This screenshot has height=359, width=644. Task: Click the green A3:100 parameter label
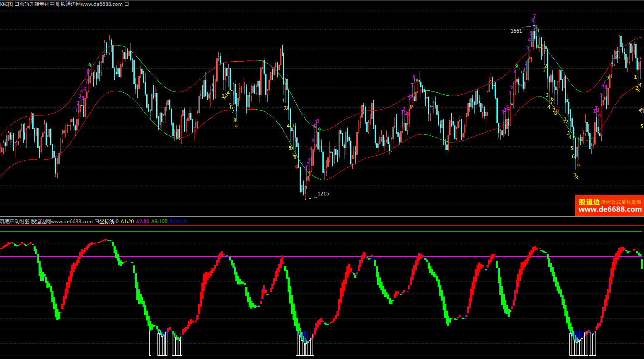[x=159, y=222]
